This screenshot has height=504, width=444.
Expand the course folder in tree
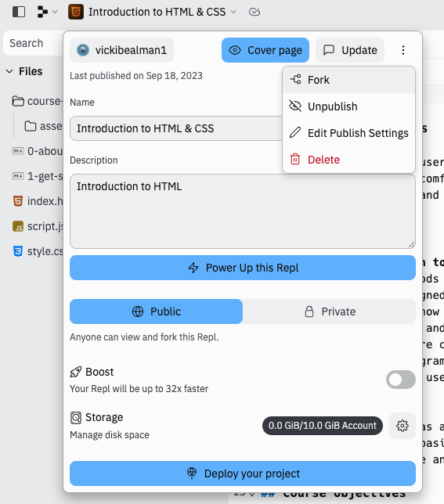click(x=37, y=101)
